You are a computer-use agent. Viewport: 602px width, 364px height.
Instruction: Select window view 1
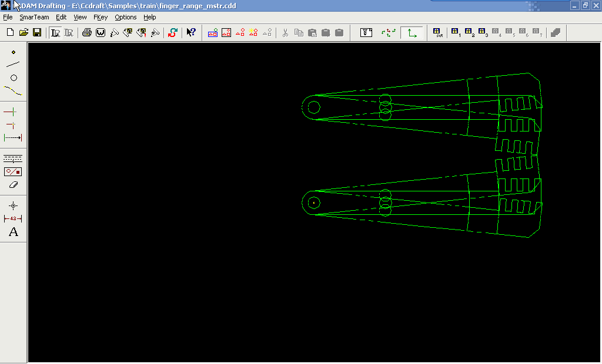click(456, 33)
